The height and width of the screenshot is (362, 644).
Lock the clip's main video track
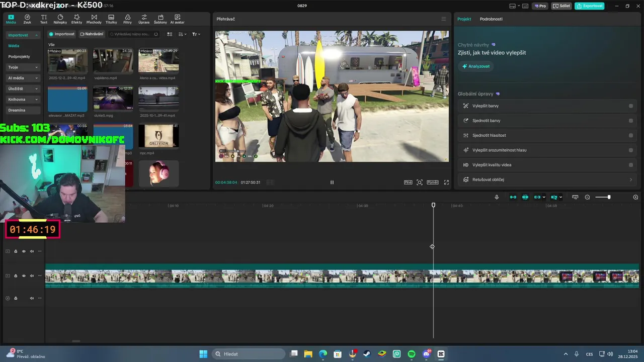[16, 276]
